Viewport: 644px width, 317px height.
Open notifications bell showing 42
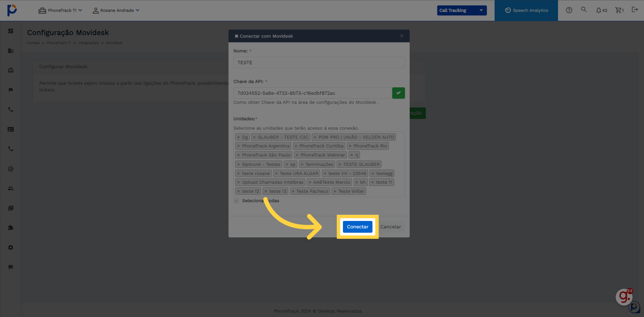601,10
